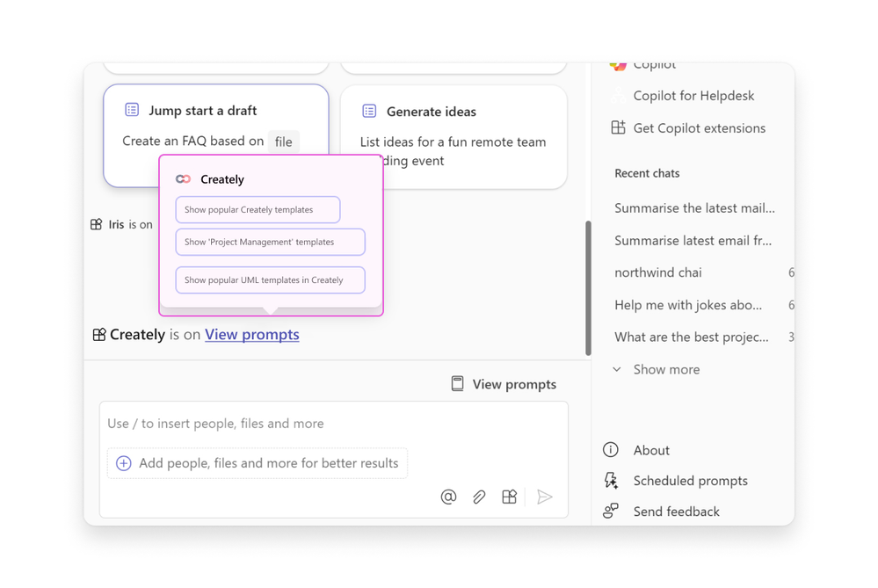The width and height of the screenshot is (878, 588).
Task: Open chat 'What are the best projec...'
Action: [x=691, y=338]
